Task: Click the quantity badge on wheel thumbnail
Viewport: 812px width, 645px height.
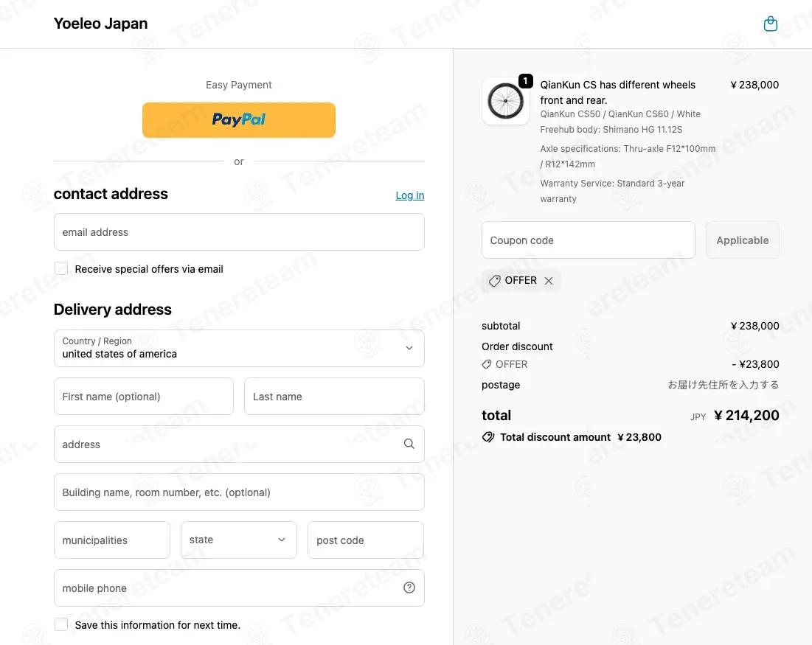Action: pyautogui.click(x=526, y=81)
